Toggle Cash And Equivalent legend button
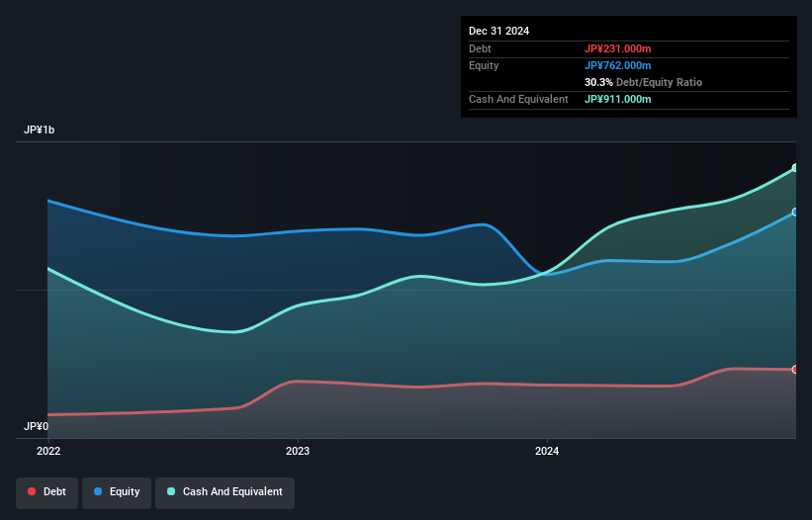Screen dimensions: 812x520 coord(225,492)
